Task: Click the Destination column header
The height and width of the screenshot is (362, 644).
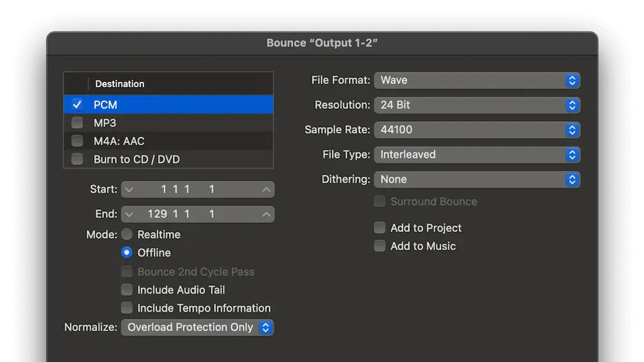Action: (x=120, y=84)
